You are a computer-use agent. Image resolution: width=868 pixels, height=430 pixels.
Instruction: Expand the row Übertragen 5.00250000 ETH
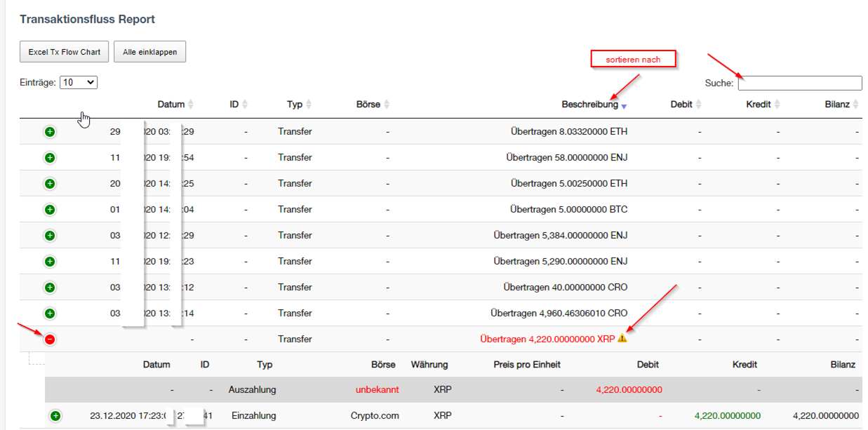coord(50,184)
